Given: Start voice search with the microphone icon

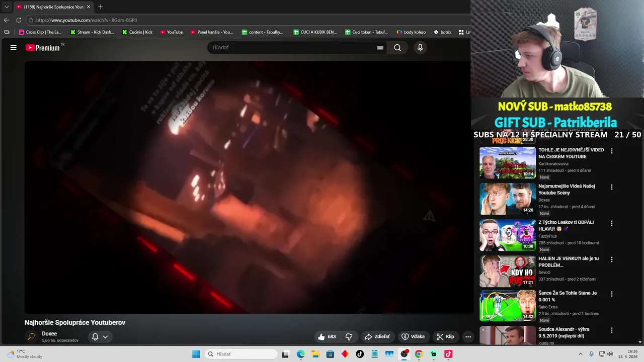Looking at the screenshot, I should click(420, 48).
